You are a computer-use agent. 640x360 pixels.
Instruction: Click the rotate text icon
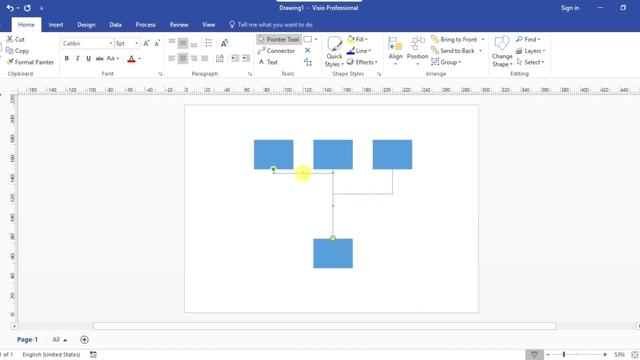[224, 43]
